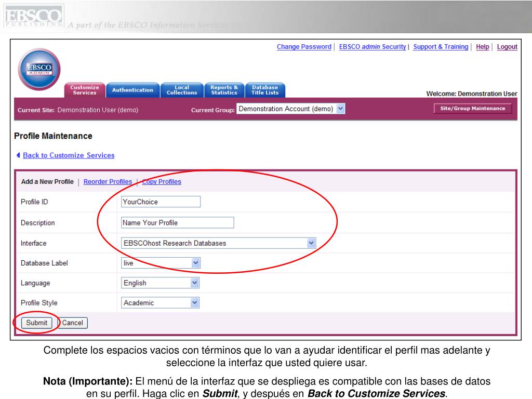Open the Database Label dropdown
The image size is (532, 399).
(161, 263)
